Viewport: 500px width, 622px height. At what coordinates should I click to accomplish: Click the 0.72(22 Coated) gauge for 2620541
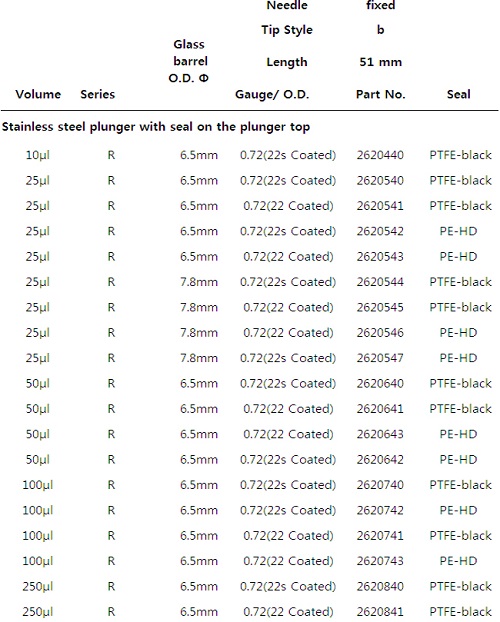coord(288,206)
